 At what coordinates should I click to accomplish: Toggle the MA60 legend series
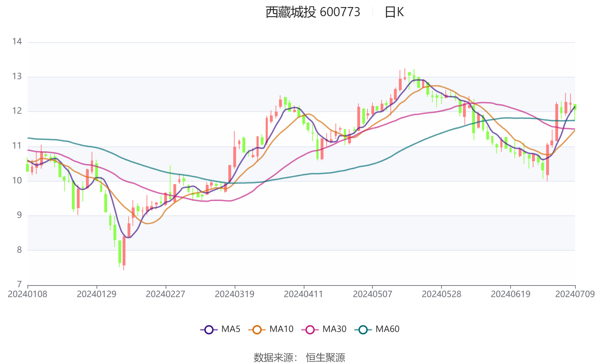pos(377,330)
